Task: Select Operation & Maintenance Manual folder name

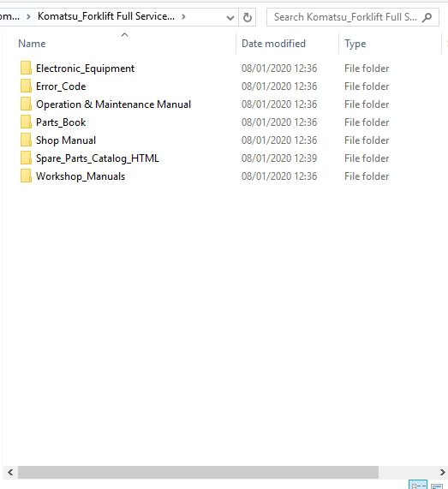Action: [113, 104]
